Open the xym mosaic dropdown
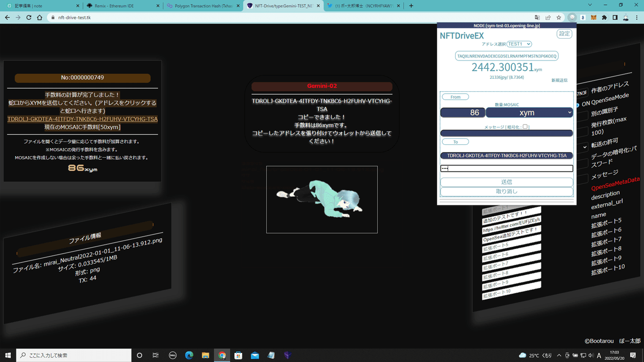Image resolution: width=644 pixels, height=362 pixels. [529, 113]
